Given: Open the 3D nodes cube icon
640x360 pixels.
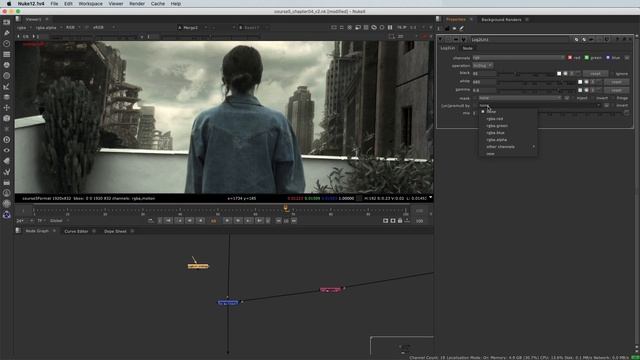Looking at the screenshot, I should pos(7,118).
